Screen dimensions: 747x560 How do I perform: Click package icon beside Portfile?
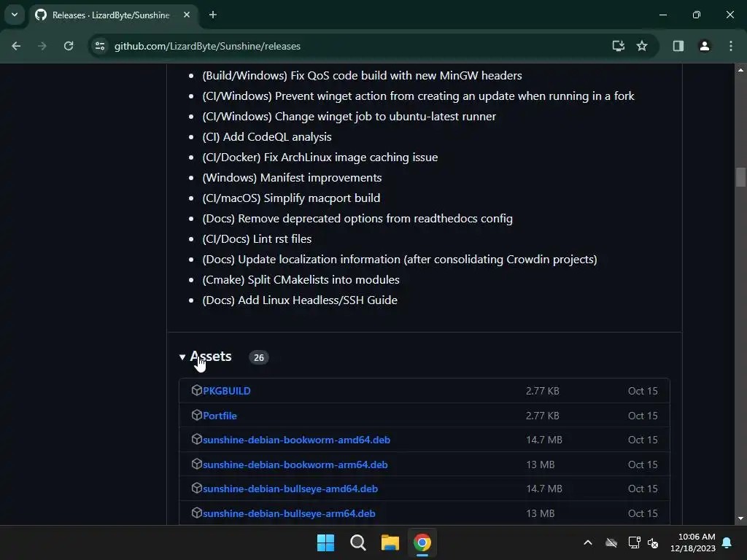(197, 415)
